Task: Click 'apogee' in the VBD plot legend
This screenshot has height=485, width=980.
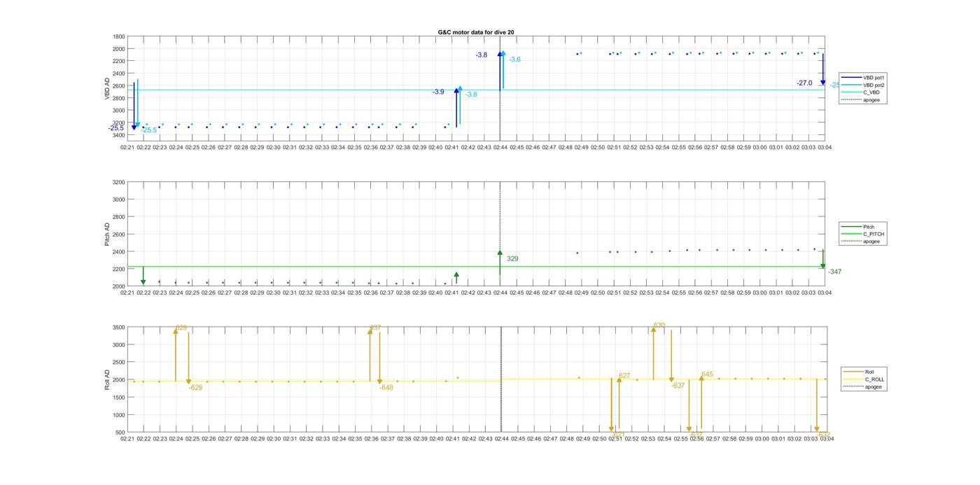Action: tap(863, 99)
